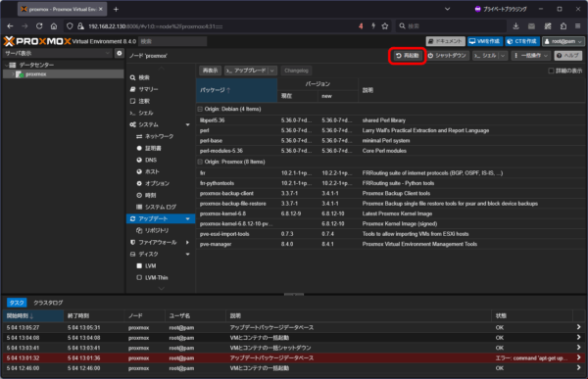The image size is (588, 379).
Task: Click the 再起動 (reboot) button
Action: coord(408,56)
